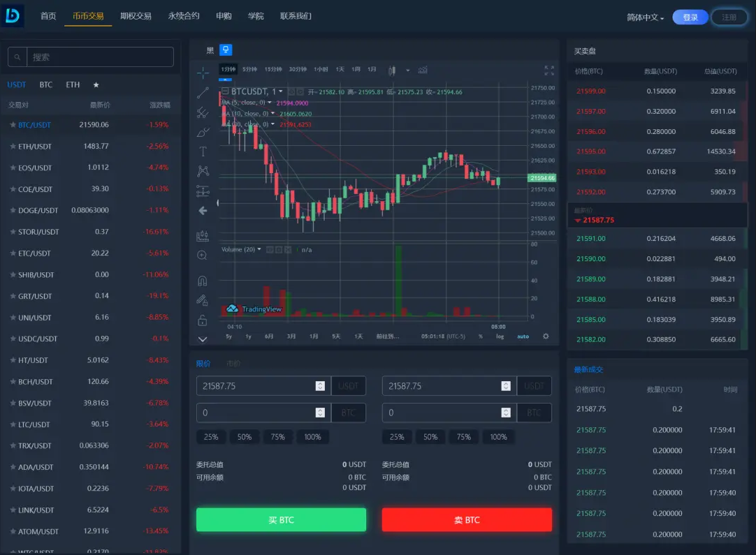The image size is (756, 555).
Task: Select the trend line drawing tool
Action: point(203,92)
